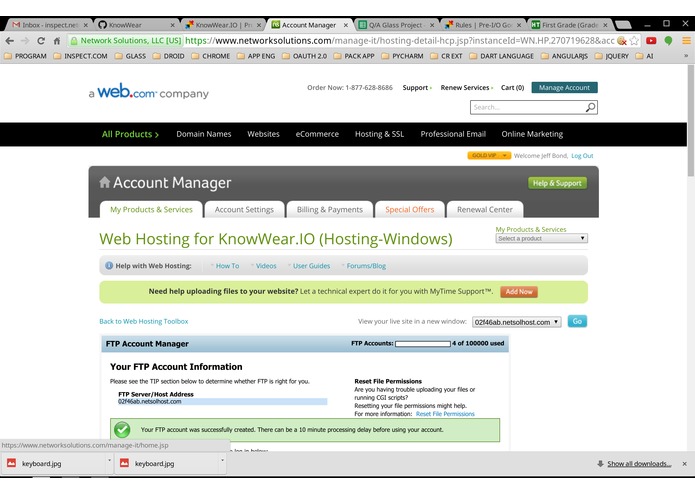The width and height of the screenshot is (695, 494).
Task: Click the info icon beside Help with Web Hosting
Action: pyautogui.click(x=109, y=266)
